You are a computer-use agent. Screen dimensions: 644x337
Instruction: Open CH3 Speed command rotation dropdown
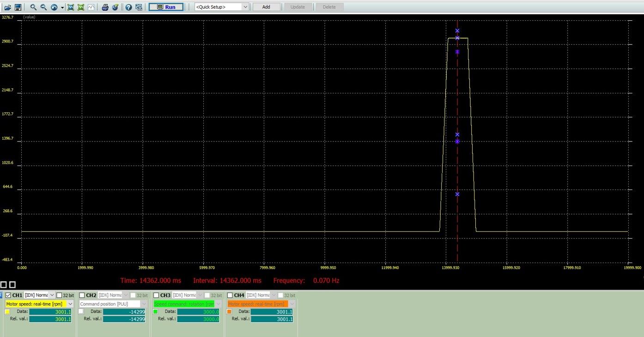pyautogui.click(x=187, y=304)
